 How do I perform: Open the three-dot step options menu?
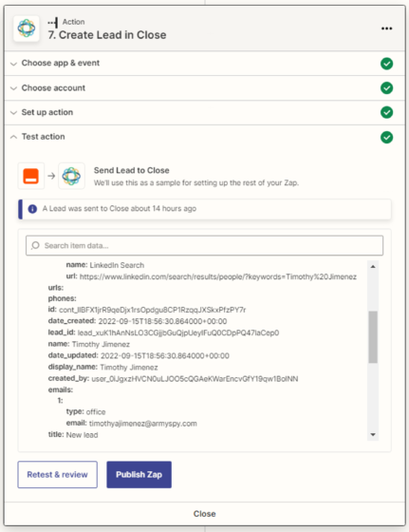386,28
